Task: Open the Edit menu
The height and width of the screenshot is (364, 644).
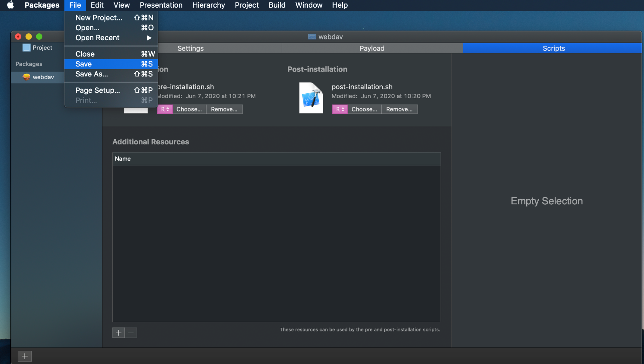Action: coord(97,5)
